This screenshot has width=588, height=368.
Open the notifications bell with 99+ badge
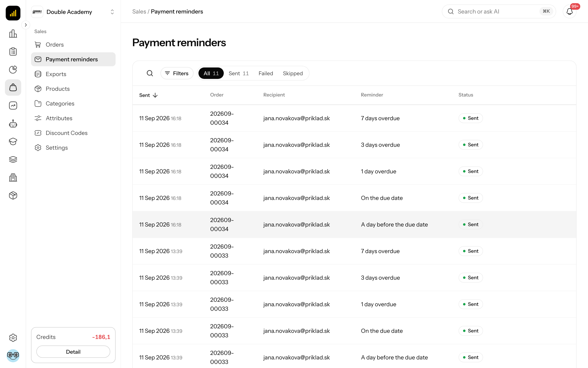(x=570, y=11)
